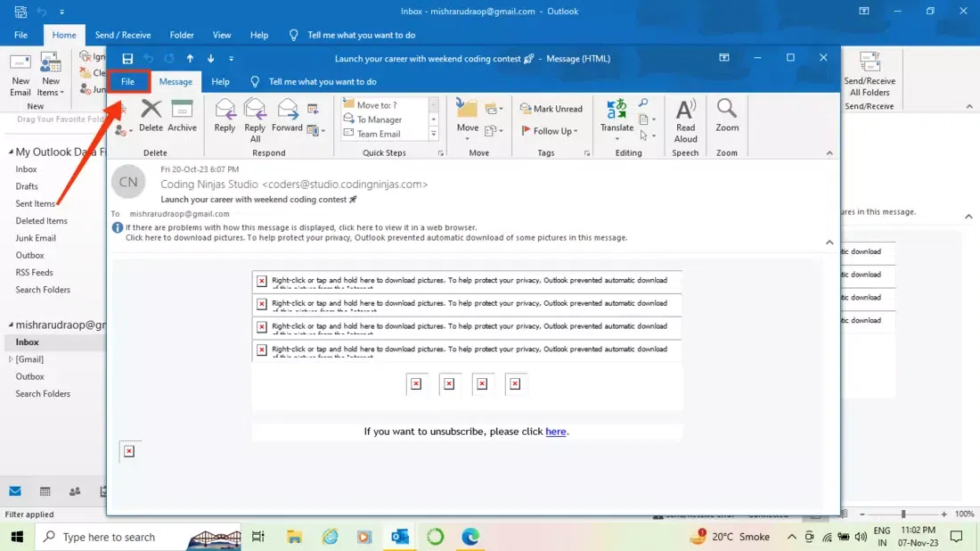Open the Junk Email folder
The width and height of the screenshot is (980, 551).
click(36, 238)
